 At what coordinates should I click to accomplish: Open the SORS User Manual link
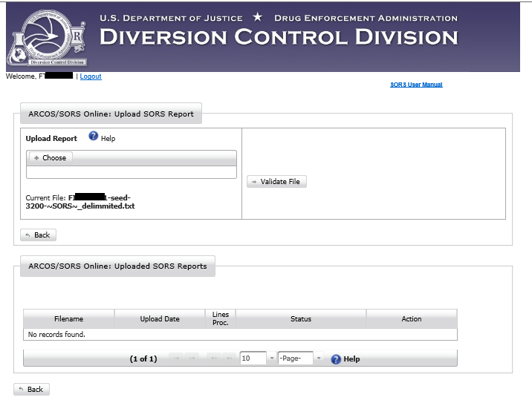tap(416, 85)
